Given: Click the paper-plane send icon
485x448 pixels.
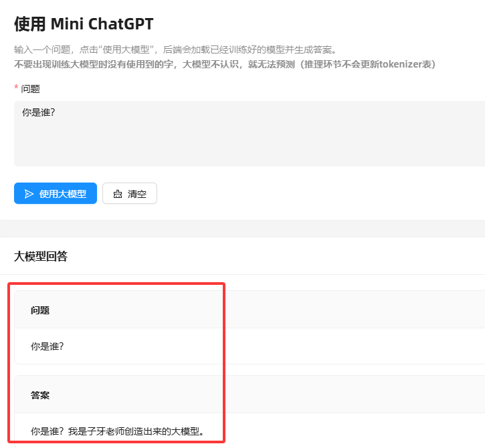Looking at the screenshot, I should click(29, 194).
